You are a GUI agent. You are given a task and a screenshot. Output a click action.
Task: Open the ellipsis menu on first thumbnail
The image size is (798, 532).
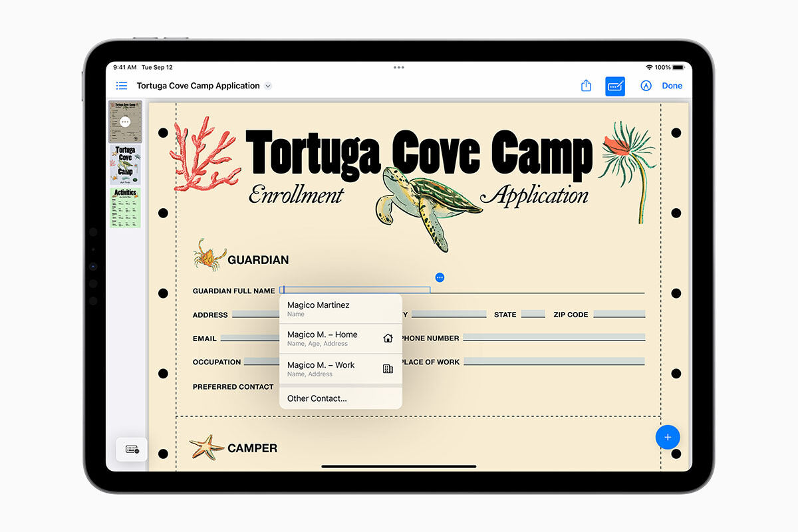125,122
